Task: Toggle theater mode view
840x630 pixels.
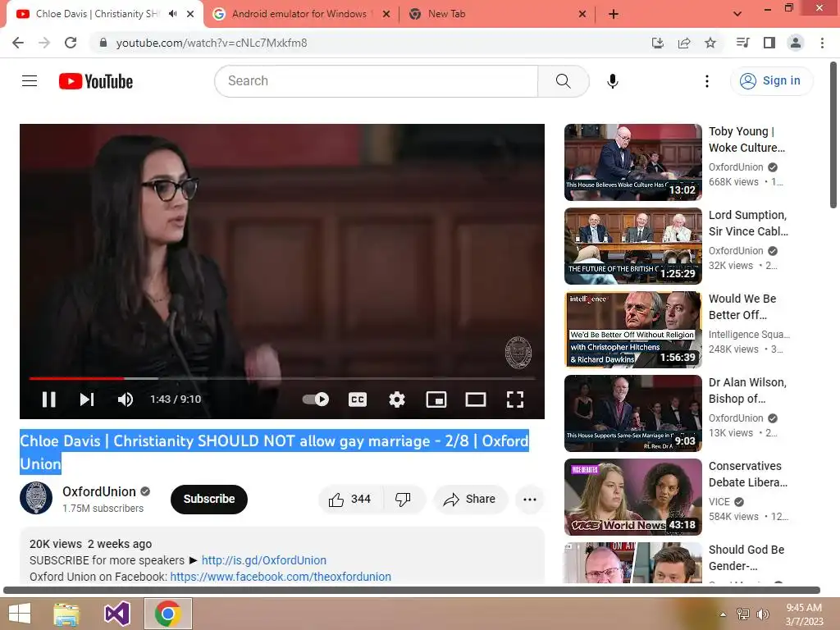Action: click(476, 399)
